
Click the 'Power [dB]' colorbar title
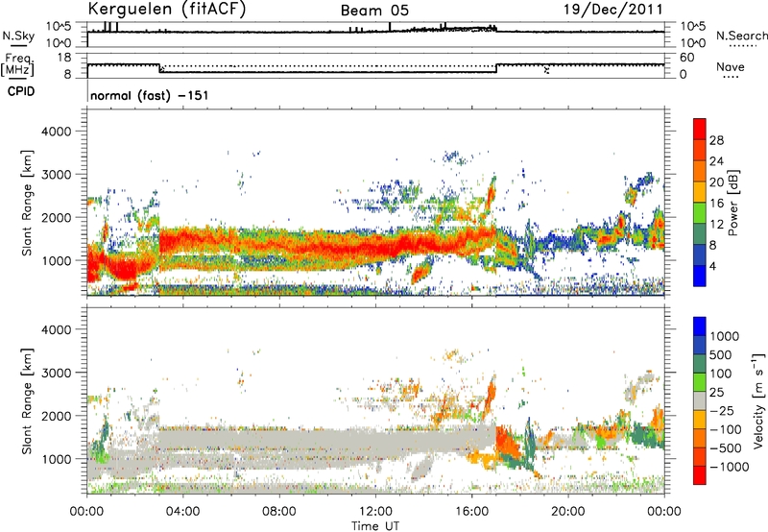732,203
